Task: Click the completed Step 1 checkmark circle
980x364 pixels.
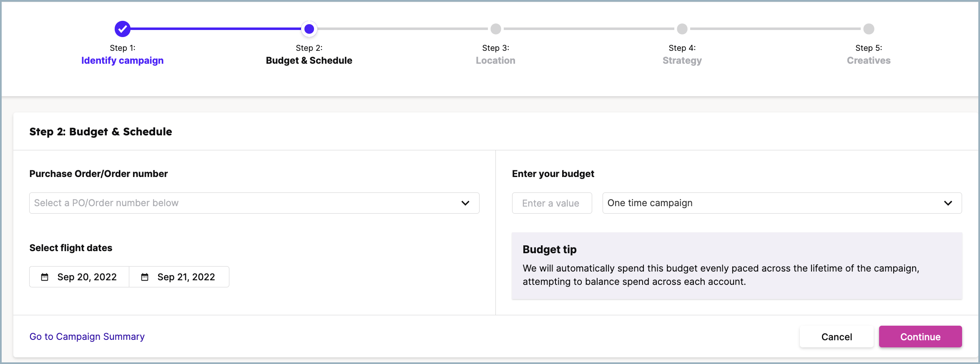Action: tap(123, 29)
